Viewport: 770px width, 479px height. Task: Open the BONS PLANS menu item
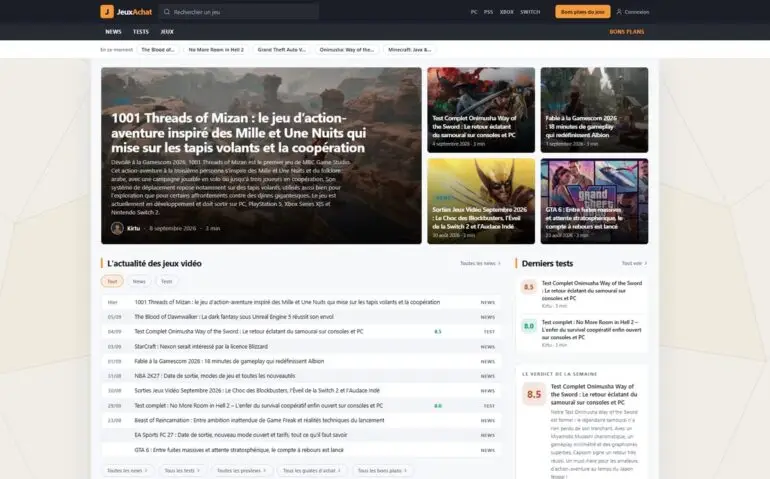coord(627,31)
